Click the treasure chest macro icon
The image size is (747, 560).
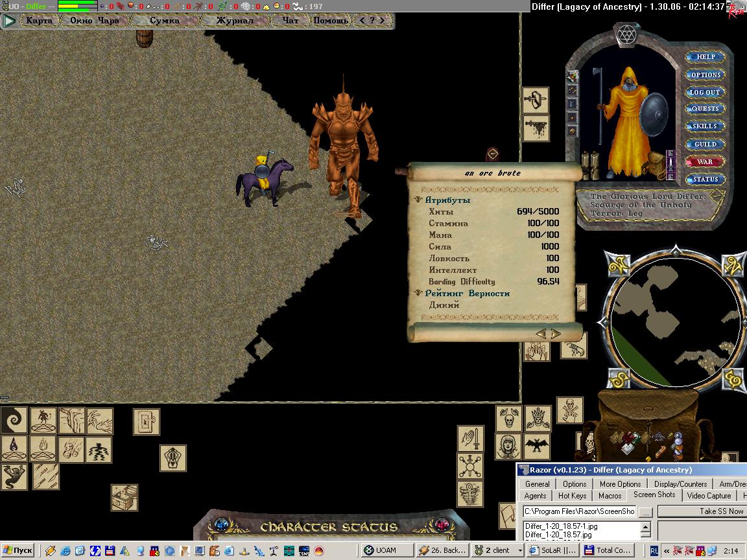(x=124, y=498)
